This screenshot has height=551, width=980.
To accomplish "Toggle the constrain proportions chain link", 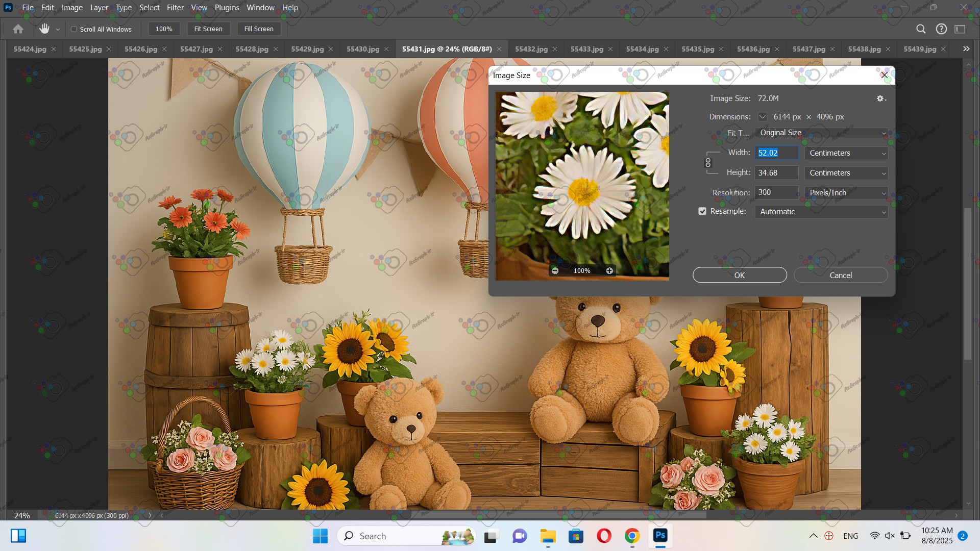I will tap(708, 163).
